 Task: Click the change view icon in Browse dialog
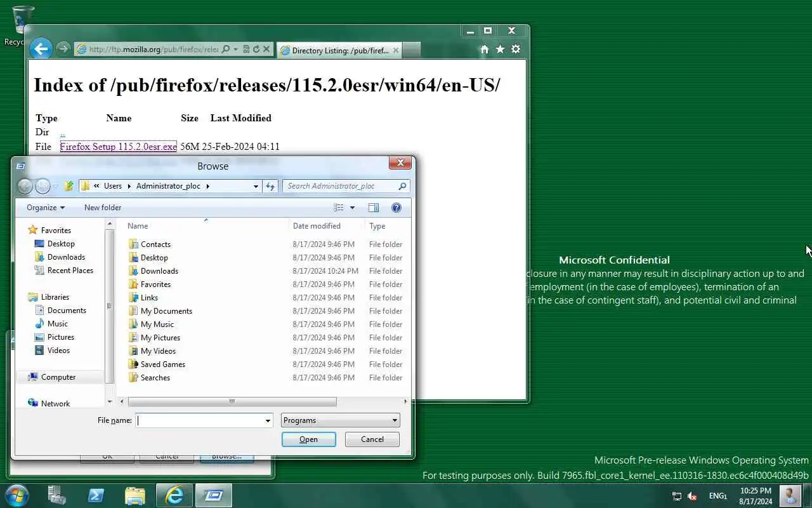point(339,208)
